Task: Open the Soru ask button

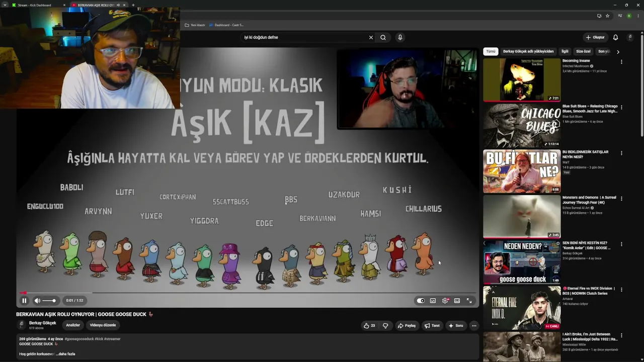Action: [x=456, y=326]
